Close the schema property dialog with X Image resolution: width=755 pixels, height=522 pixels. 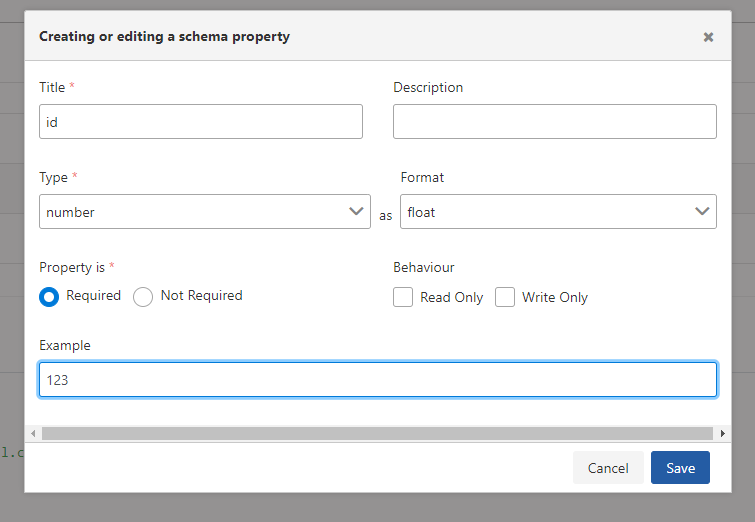click(708, 37)
